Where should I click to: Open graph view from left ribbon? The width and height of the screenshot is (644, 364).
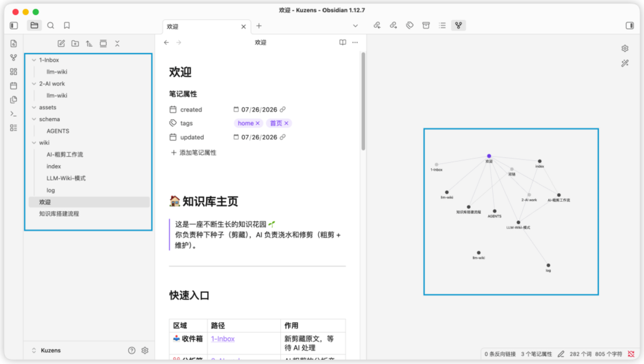pyautogui.click(x=14, y=58)
